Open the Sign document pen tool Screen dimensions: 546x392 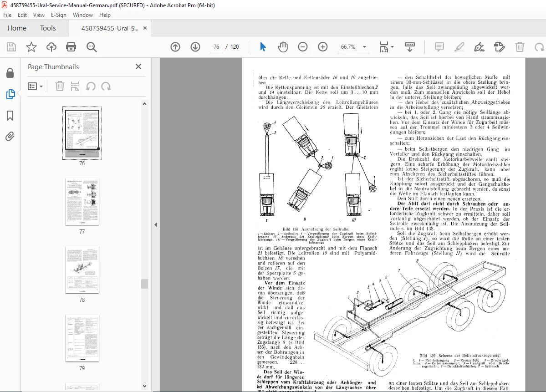coord(479,46)
